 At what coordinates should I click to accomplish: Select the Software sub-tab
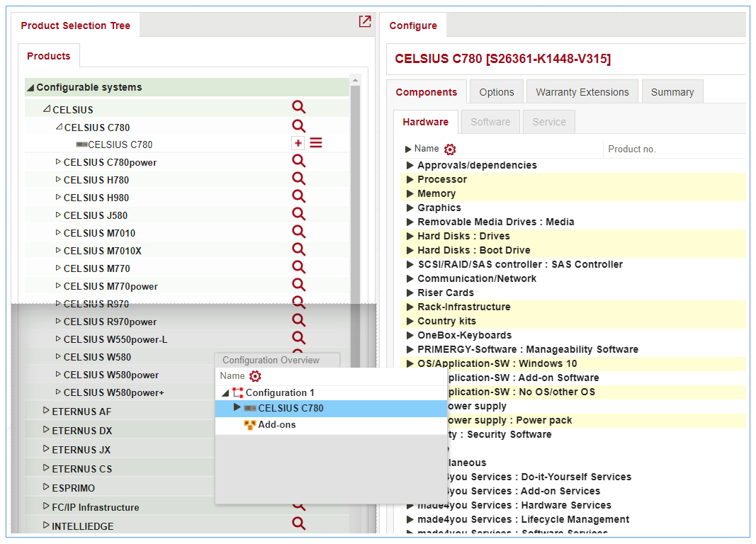tap(490, 122)
